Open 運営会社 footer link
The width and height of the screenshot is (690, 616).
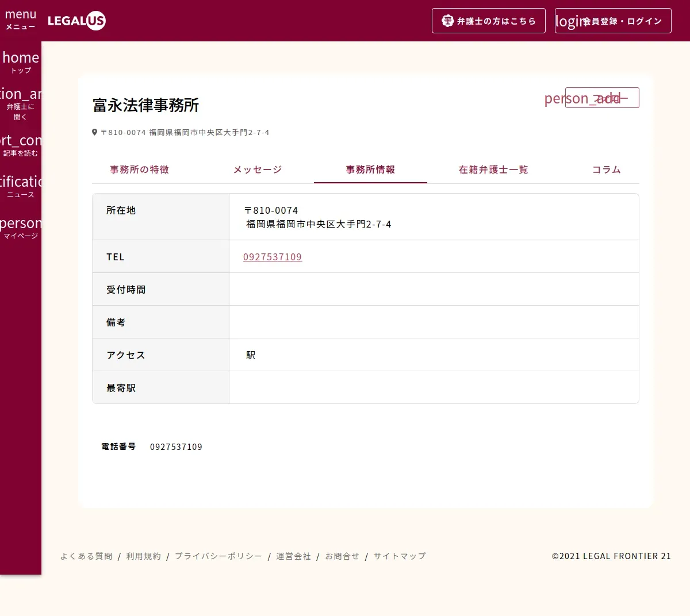[x=293, y=556]
